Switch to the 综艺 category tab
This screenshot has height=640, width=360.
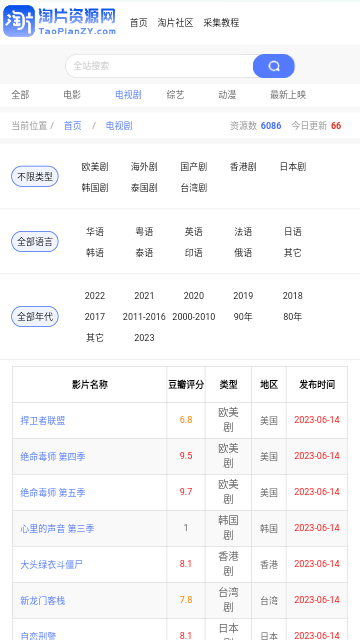[176, 95]
